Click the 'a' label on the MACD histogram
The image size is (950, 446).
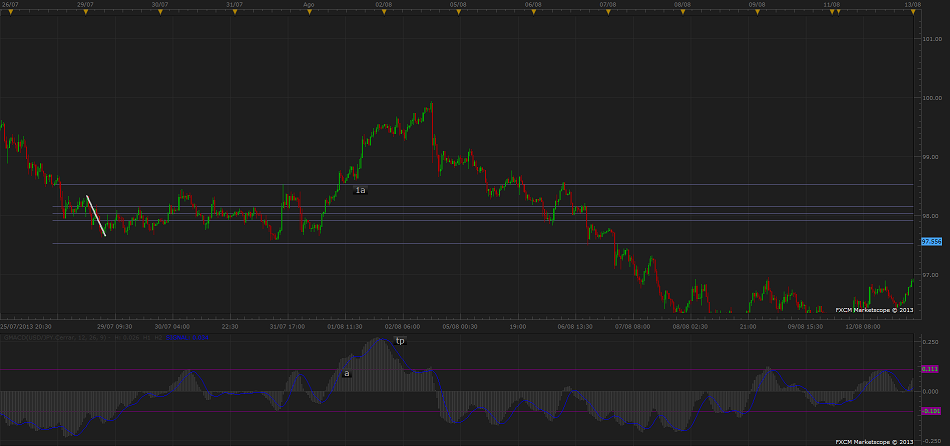pos(347,373)
